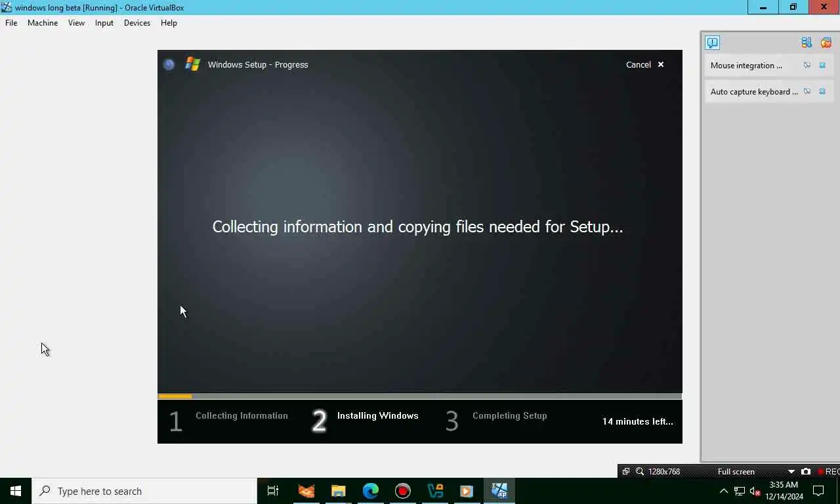The height and width of the screenshot is (504, 840).
Task: Open the Mouse integration notification
Action: point(746,66)
